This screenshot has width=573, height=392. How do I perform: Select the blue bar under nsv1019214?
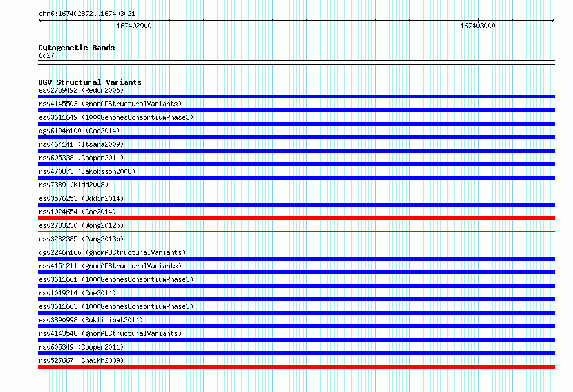coord(296,299)
